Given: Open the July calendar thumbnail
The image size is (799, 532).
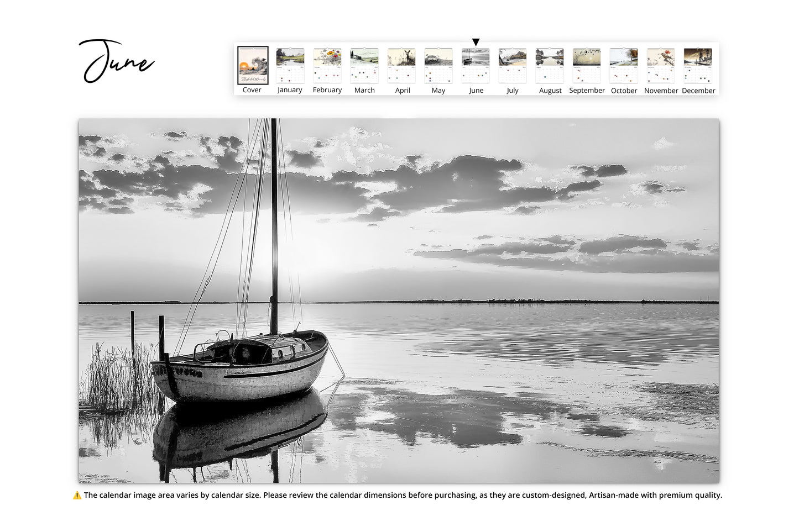Looking at the screenshot, I should point(513,65).
